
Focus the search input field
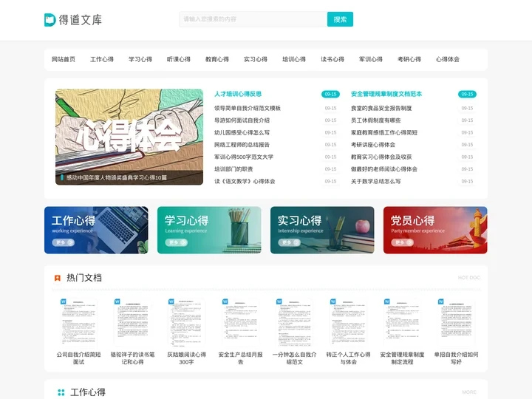pyautogui.click(x=253, y=19)
